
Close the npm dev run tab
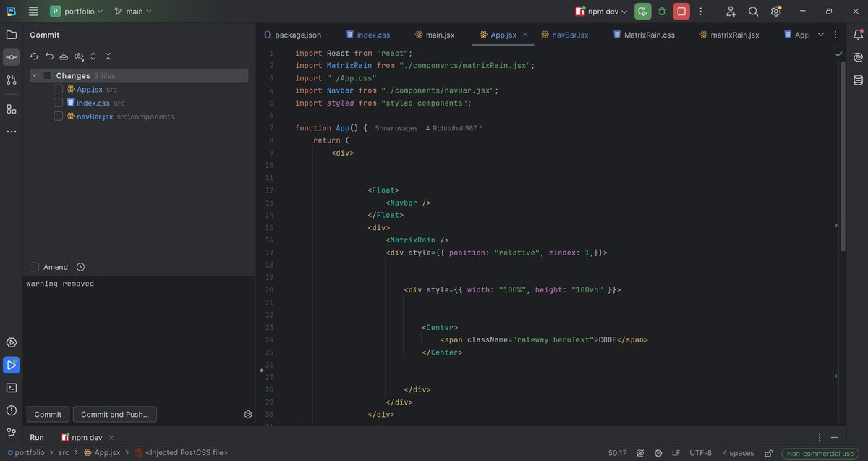pos(111,437)
